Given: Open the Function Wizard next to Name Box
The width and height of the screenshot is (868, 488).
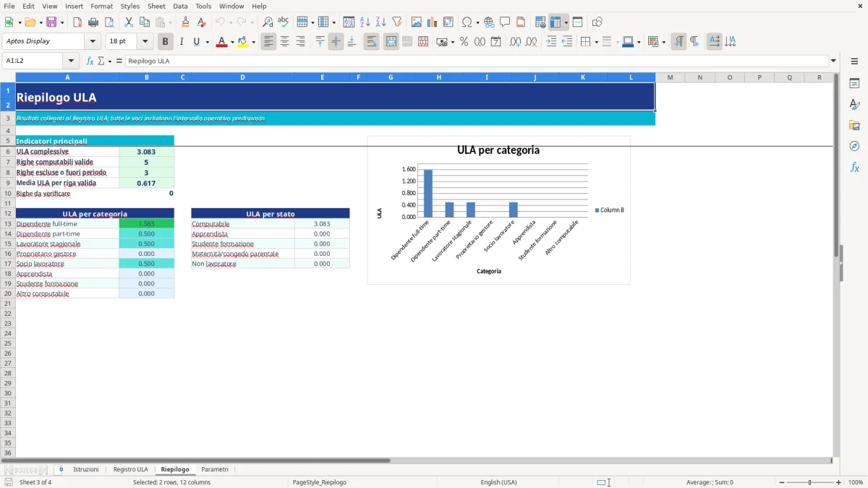Looking at the screenshot, I should [90, 61].
